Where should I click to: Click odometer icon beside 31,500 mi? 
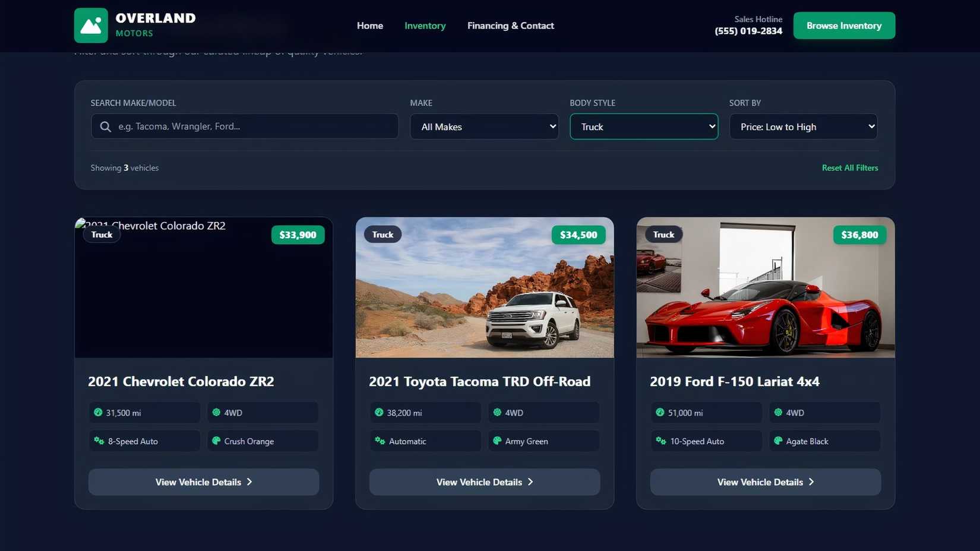pos(98,412)
